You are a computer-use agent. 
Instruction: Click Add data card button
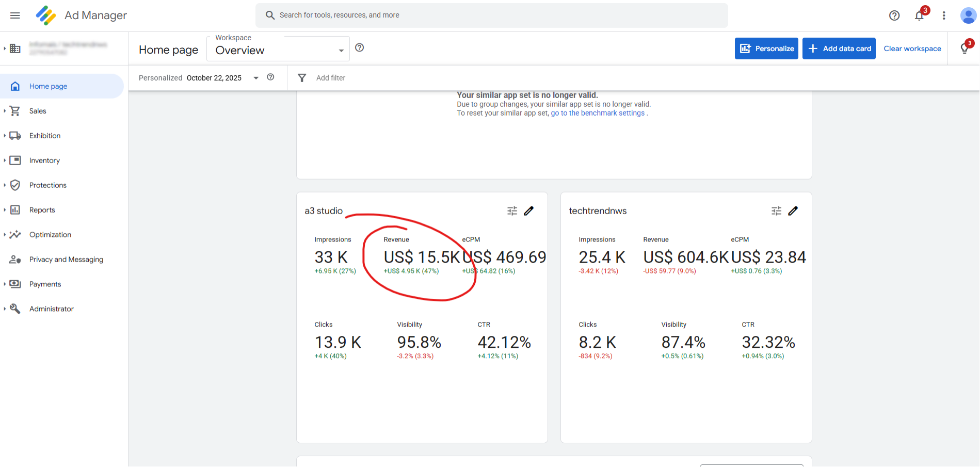839,49
